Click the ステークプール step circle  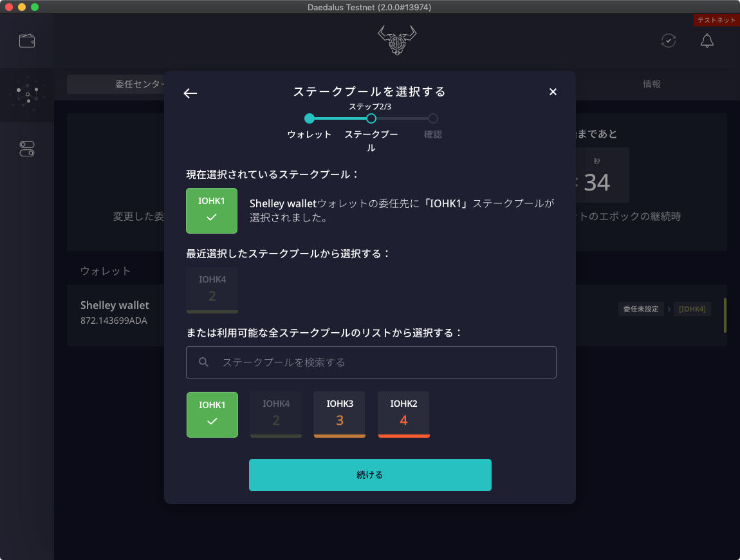371,118
